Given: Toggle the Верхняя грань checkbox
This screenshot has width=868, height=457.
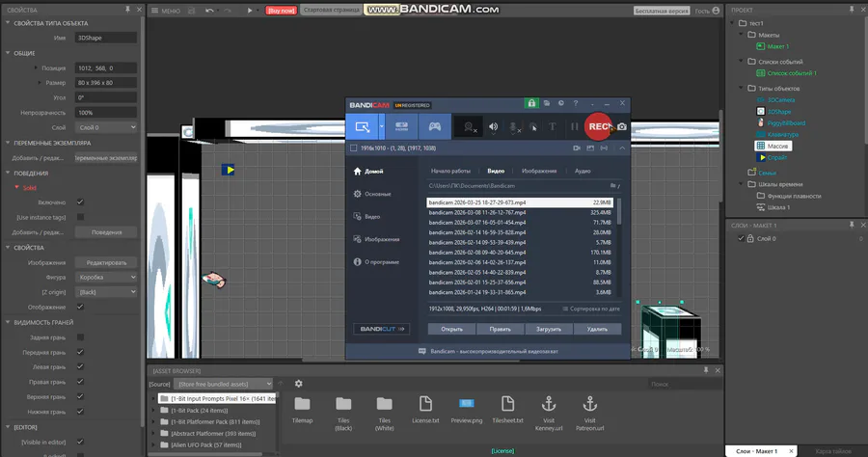Looking at the screenshot, I should [x=80, y=396].
